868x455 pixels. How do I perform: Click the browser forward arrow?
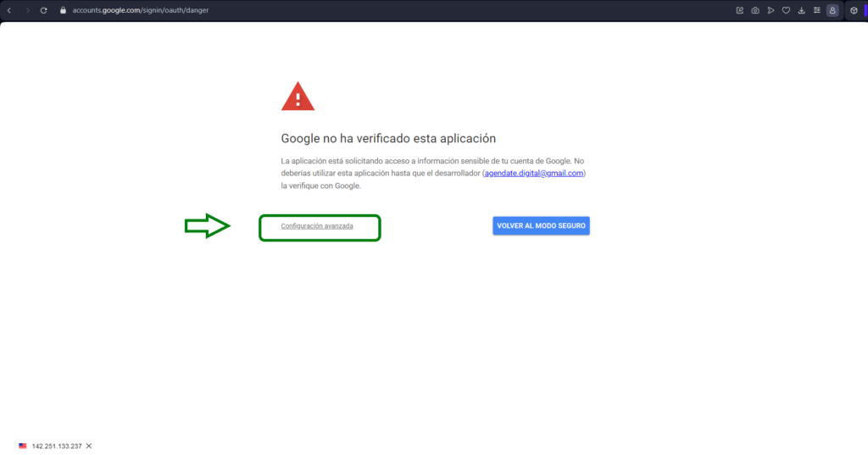tap(26, 10)
